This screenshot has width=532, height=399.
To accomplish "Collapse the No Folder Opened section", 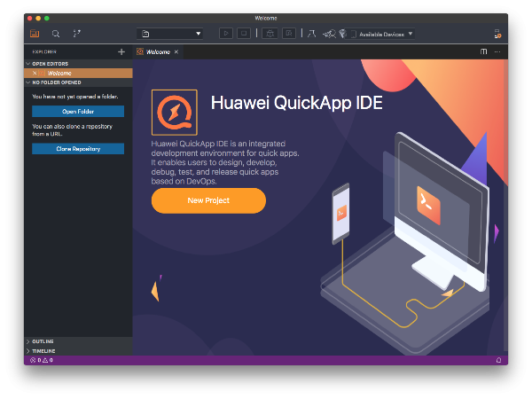I will 78,82.
